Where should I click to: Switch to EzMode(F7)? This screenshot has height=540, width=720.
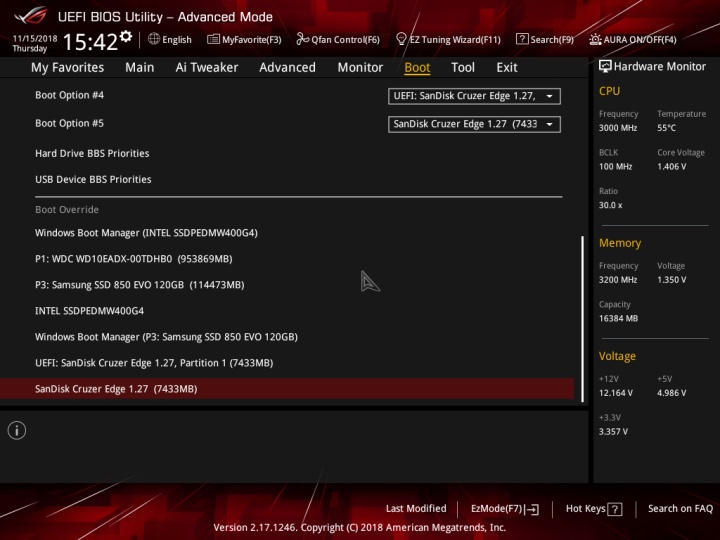[505, 509]
